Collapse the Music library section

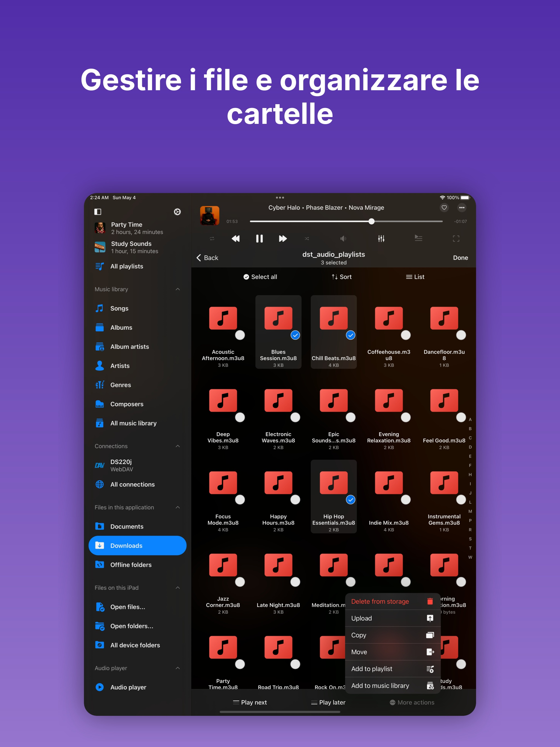click(178, 289)
